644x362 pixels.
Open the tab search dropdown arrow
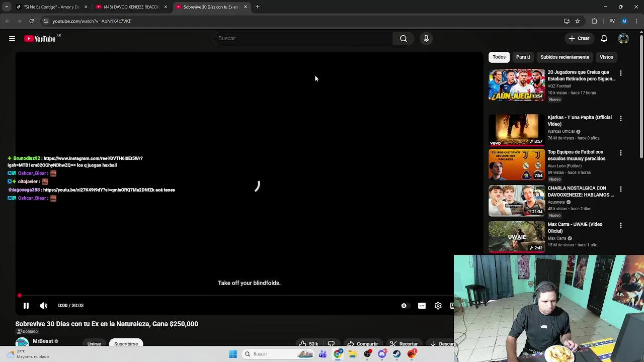pos(7,7)
